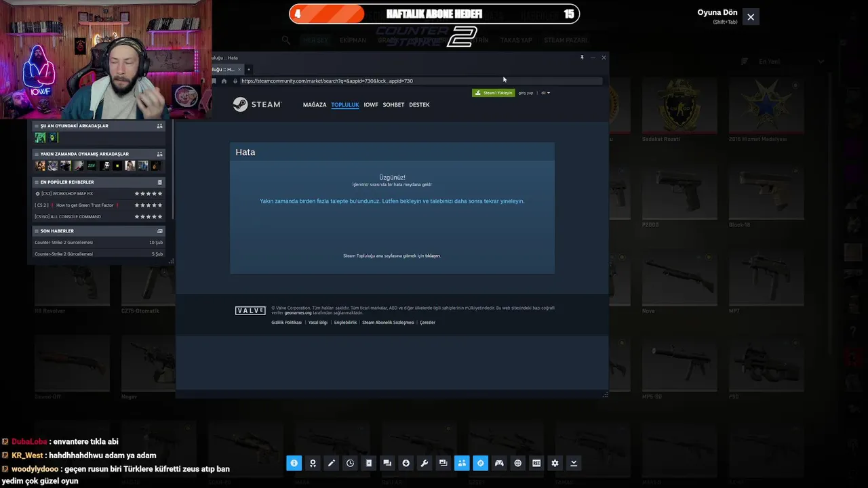Open [CS:GO] ALL CONSOLE COMMAND guide
Image resolution: width=868 pixels, height=488 pixels.
[99, 217]
